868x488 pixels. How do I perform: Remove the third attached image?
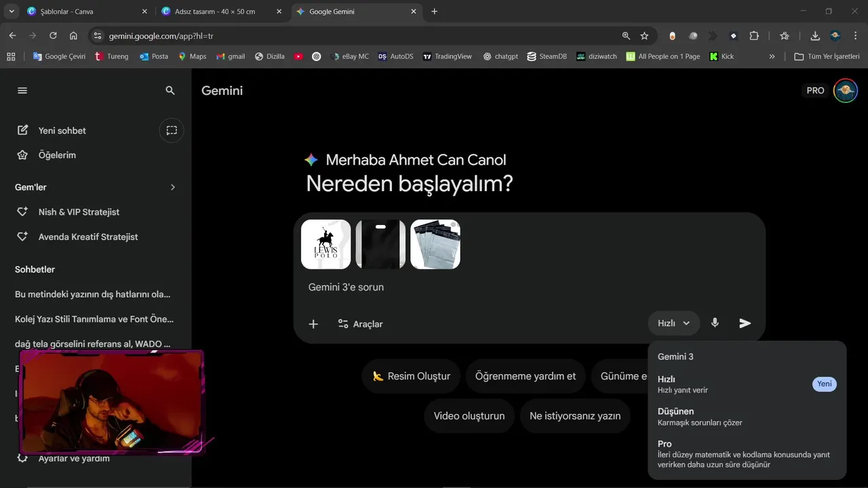click(x=454, y=224)
